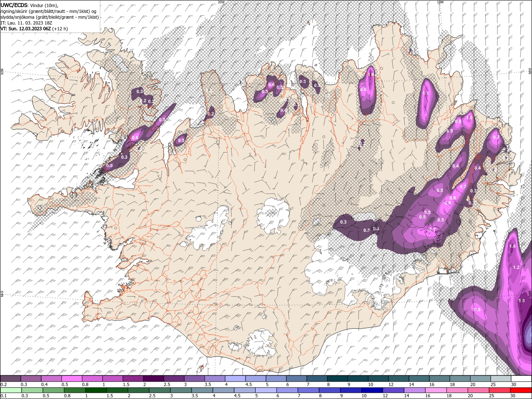This screenshot has height=399, width=532.
Task: Pick the light lavender swatch at 4, top legend row
Action: pyautogui.click(x=235, y=379)
